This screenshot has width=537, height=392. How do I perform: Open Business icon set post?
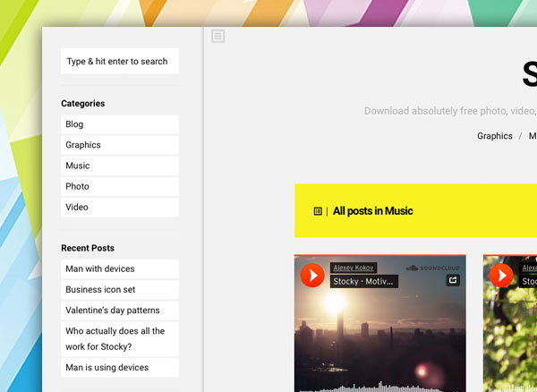(120, 290)
